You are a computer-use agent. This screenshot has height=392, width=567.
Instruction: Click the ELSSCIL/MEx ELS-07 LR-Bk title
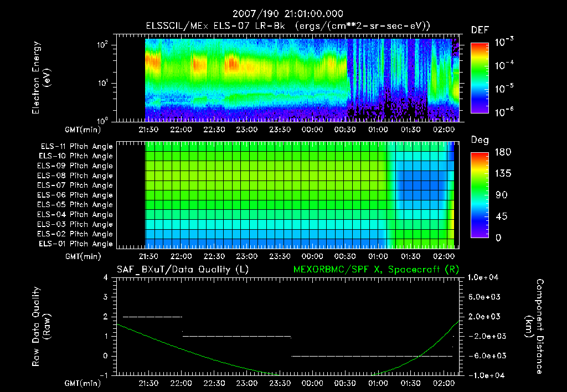(215, 25)
